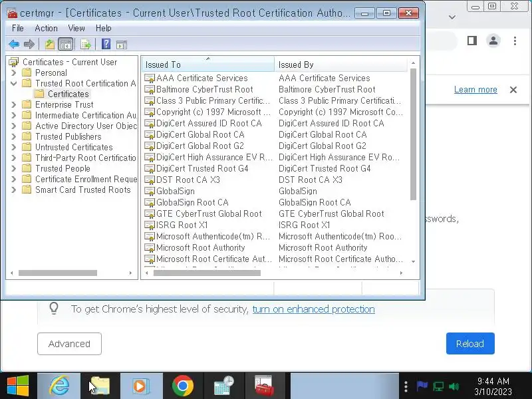Viewport: 532px width, 399px height.
Task: Expand the Trusted People node
Action: (x=14, y=169)
